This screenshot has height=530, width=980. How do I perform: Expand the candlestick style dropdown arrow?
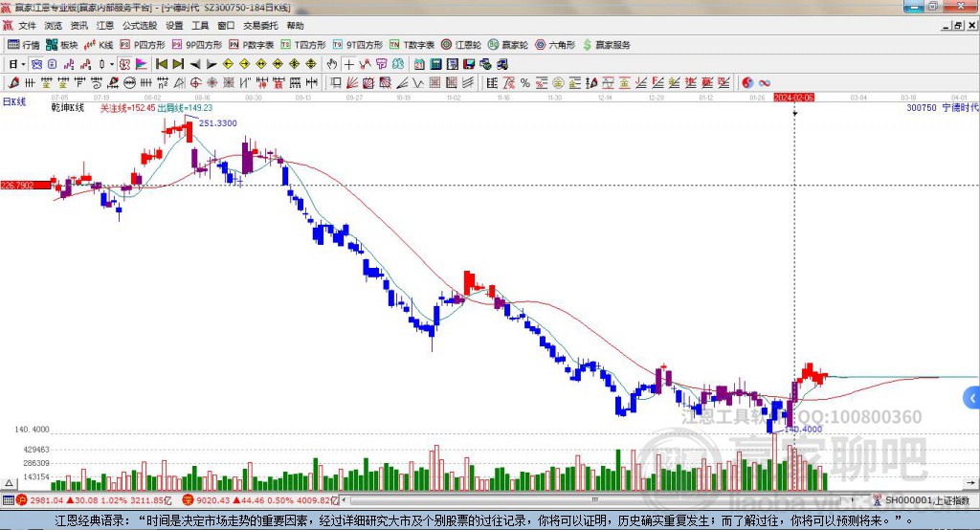(112, 64)
